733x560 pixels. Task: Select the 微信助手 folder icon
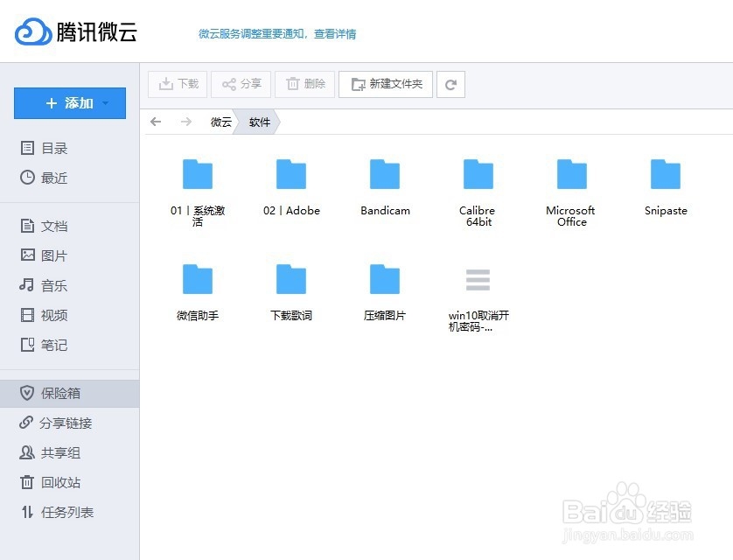[198, 279]
